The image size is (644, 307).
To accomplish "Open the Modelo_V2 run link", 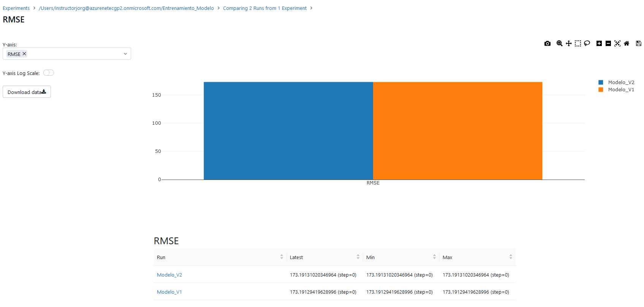I will point(169,275).
